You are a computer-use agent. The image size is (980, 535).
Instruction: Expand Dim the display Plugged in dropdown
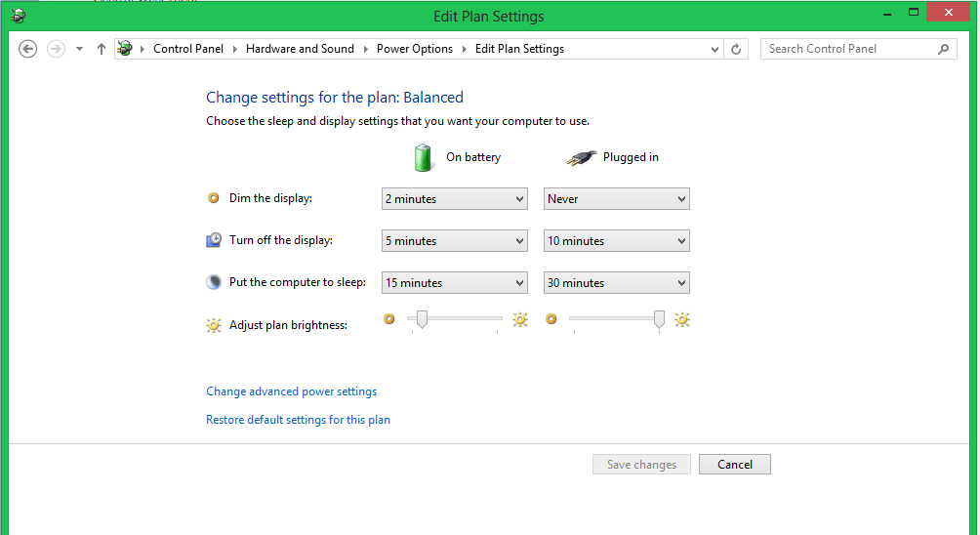[616, 199]
